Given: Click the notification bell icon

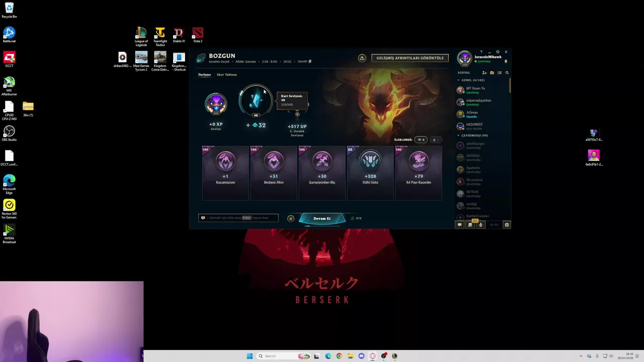Looking at the screenshot, I should [506, 61].
